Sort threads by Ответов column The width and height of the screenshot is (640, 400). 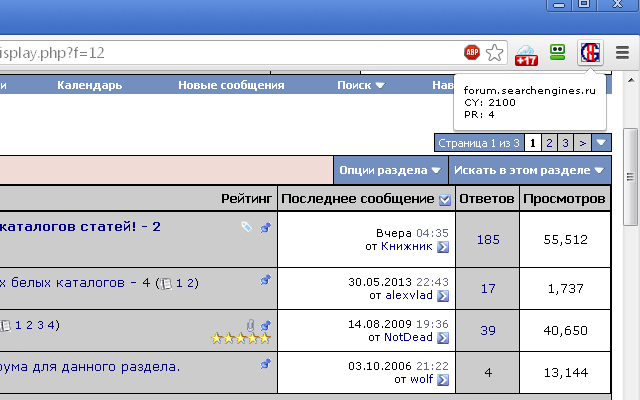(x=487, y=199)
